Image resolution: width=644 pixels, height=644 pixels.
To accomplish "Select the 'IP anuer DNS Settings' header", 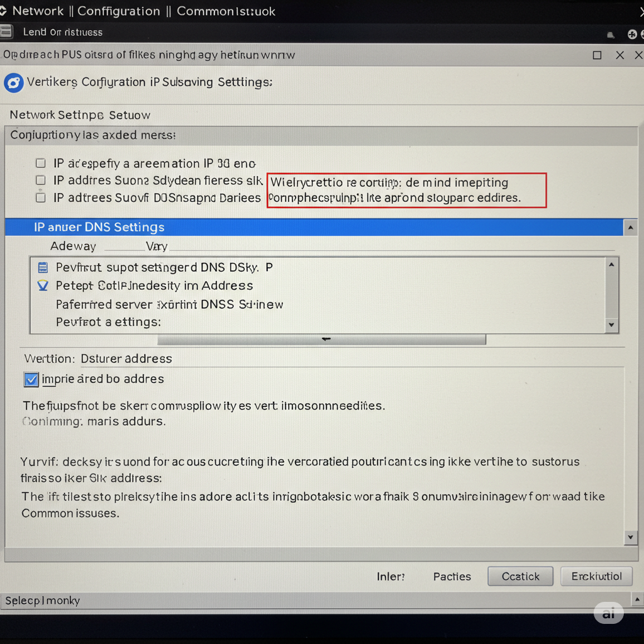I will (314, 227).
